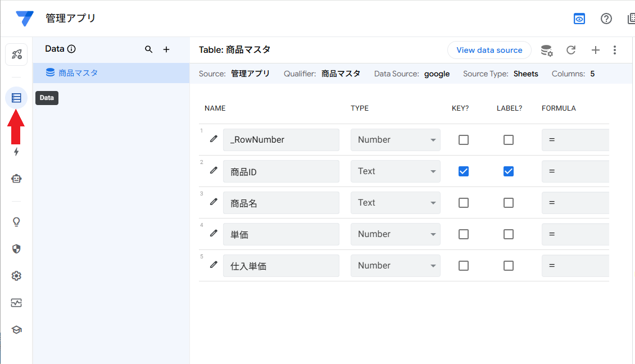Image resolution: width=635 pixels, height=364 pixels.
Task: Click the formula field for 商品名
Action: click(575, 203)
